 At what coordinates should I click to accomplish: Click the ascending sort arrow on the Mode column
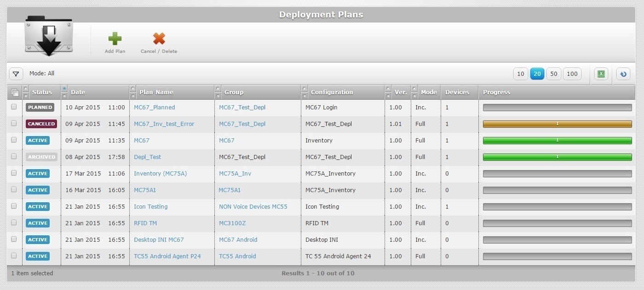(414, 89)
